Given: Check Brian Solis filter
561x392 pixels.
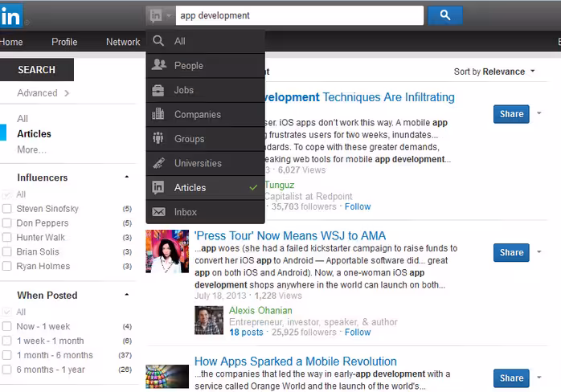Looking at the screenshot, I should click(6, 251).
